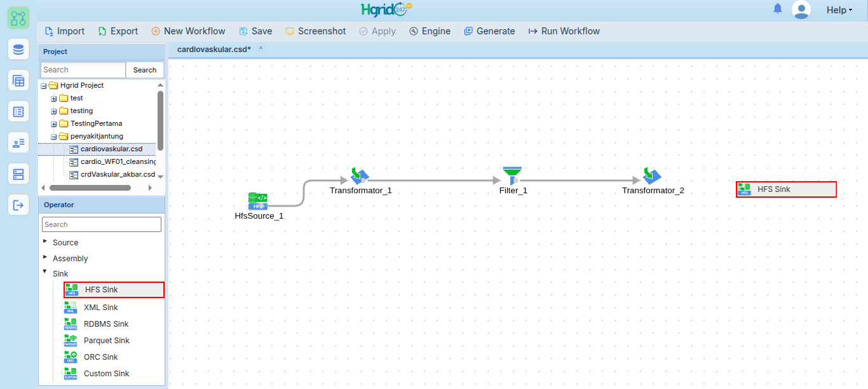
Task: Select the Transformator_2 node icon
Action: 652,175
